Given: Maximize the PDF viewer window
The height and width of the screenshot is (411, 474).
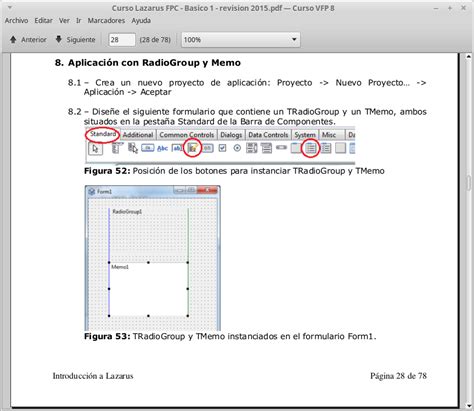Looking at the screenshot, I should pyautogui.click(x=450, y=8).
